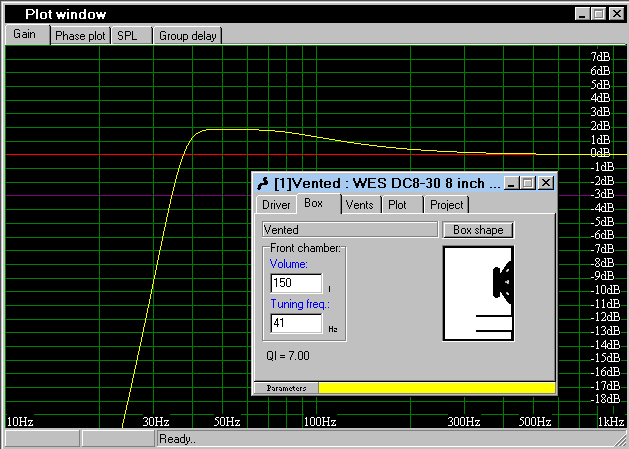Open the Plot tab in Vented window

click(x=402, y=205)
